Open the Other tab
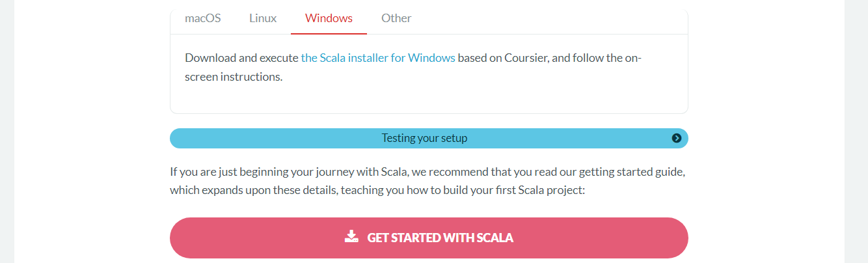Screen dimensions: 868x263 pyautogui.click(x=396, y=18)
